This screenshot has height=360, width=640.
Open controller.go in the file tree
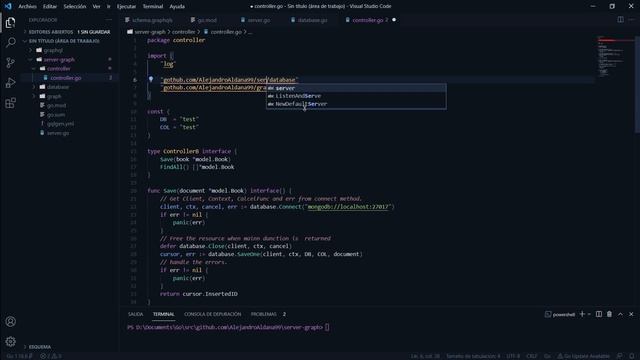[66, 78]
